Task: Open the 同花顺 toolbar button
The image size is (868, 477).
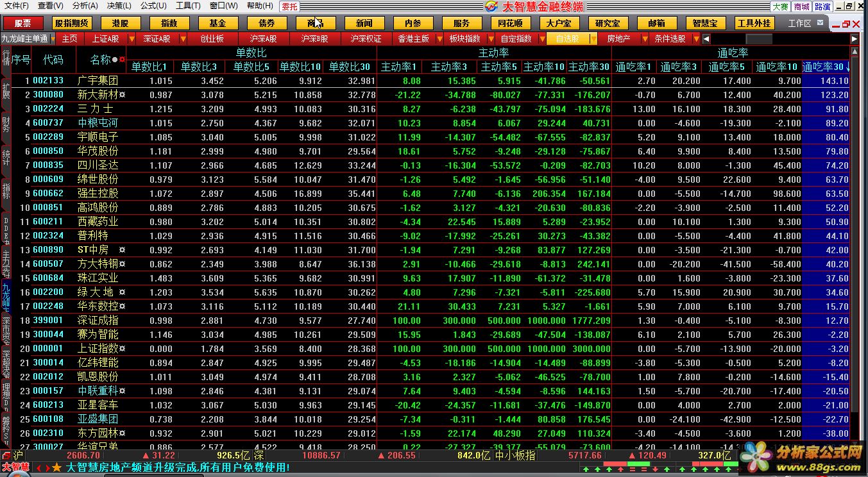Action: [x=511, y=23]
